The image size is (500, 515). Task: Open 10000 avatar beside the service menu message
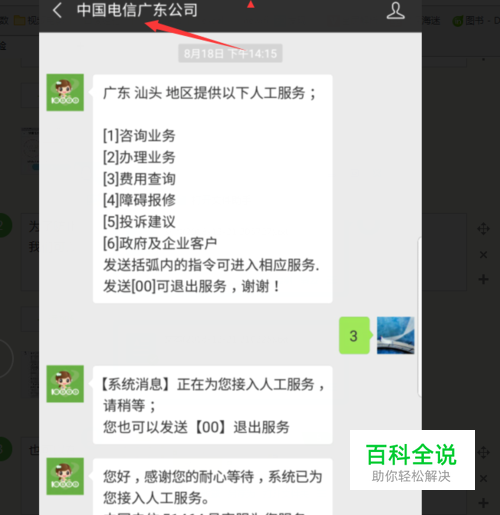pos(65,92)
